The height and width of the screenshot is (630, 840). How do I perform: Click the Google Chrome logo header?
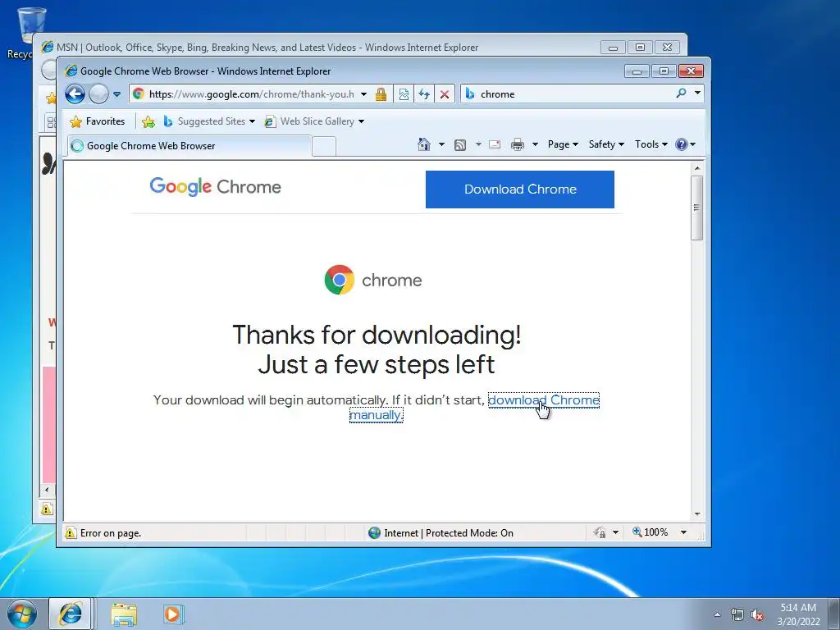click(x=216, y=187)
